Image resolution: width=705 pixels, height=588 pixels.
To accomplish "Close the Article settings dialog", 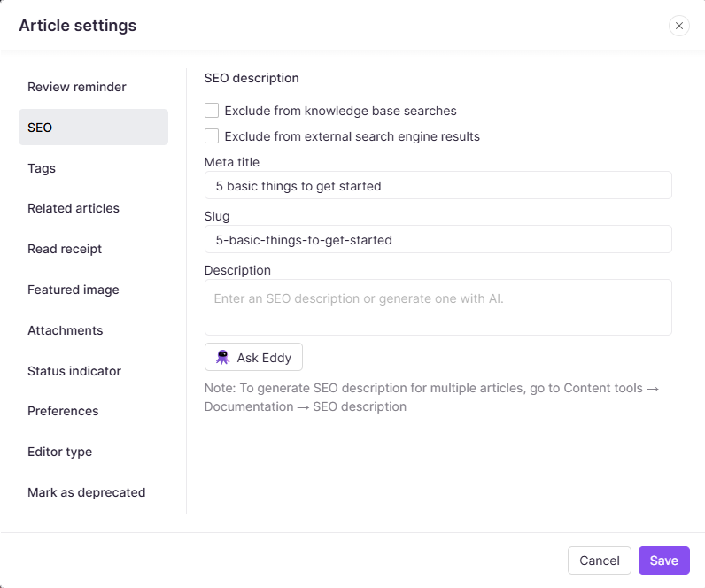I will tap(679, 26).
